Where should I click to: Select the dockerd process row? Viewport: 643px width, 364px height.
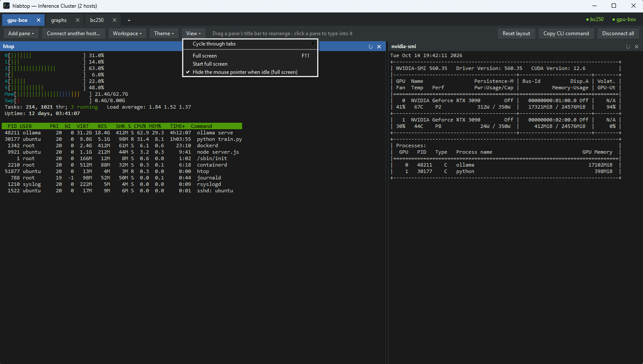coord(122,146)
